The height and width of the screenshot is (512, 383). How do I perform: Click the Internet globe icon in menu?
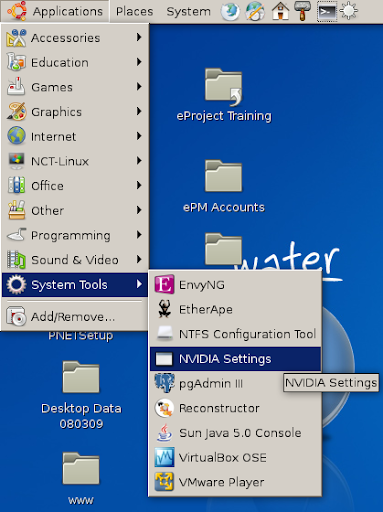pos(17,136)
